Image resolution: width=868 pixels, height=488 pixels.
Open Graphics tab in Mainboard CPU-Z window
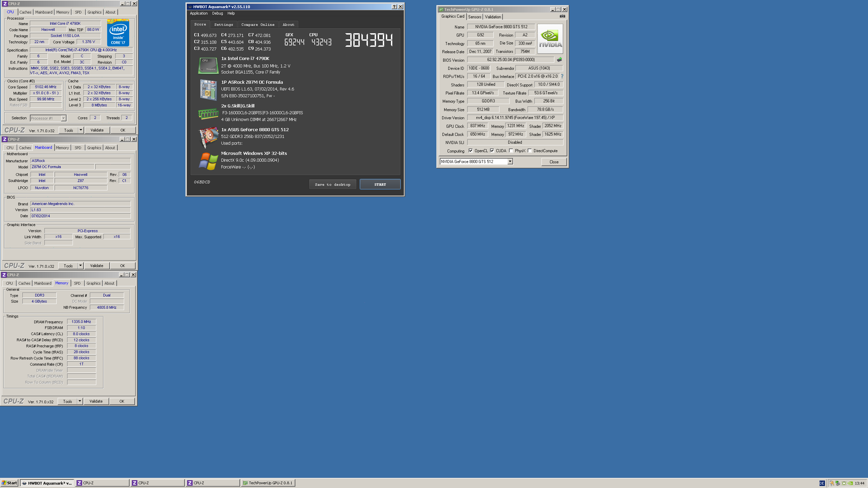pyautogui.click(x=94, y=148)
